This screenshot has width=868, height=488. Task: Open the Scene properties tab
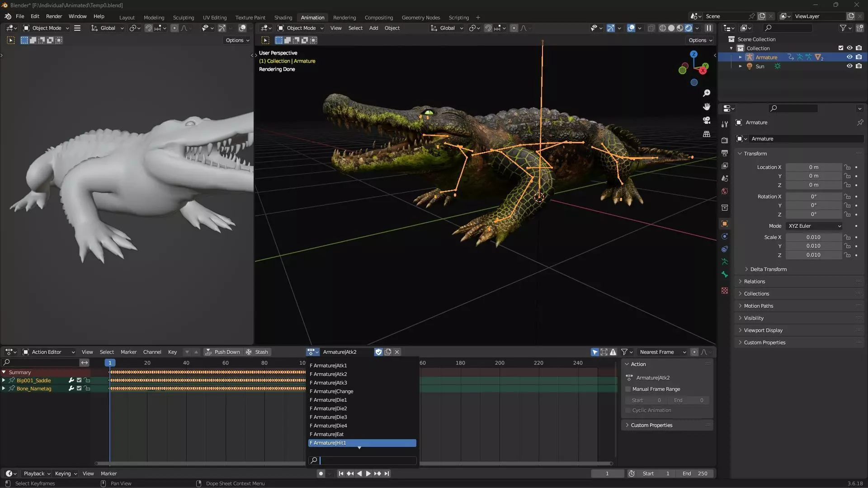725,178
